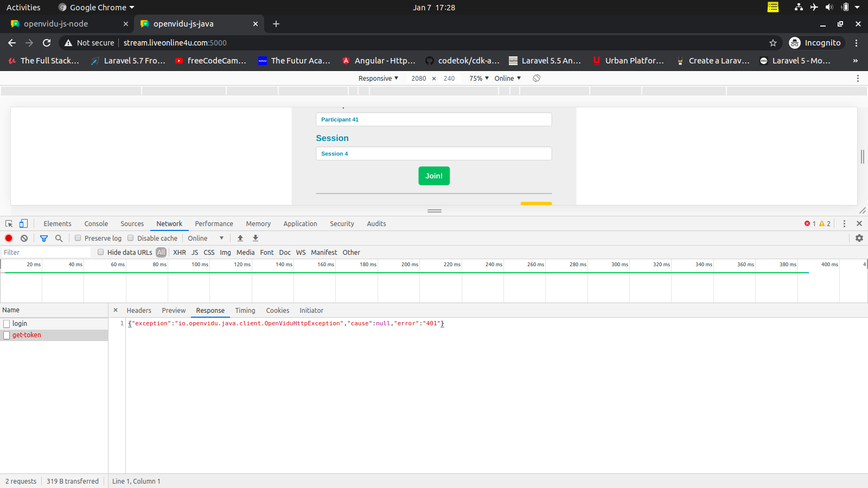The width and height of the screenshot is (868, 488).
Task: Open DevTools network settings gear icon
Action: point(859,238)
